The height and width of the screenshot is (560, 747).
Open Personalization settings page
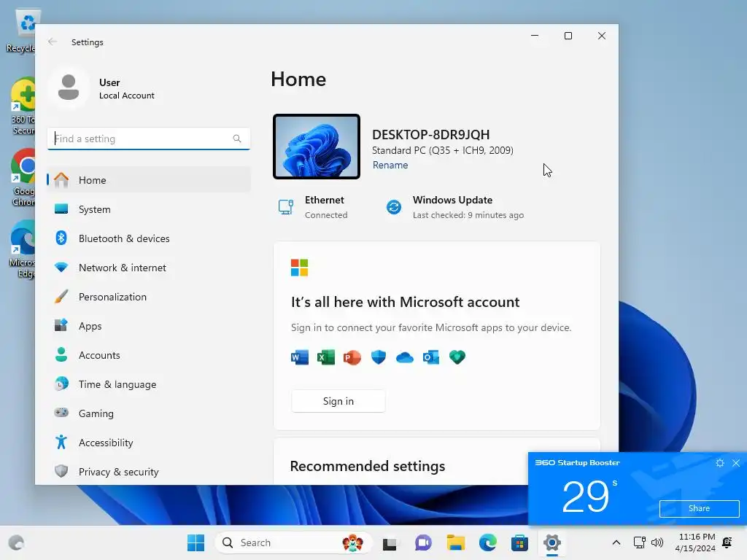[149, 297]
